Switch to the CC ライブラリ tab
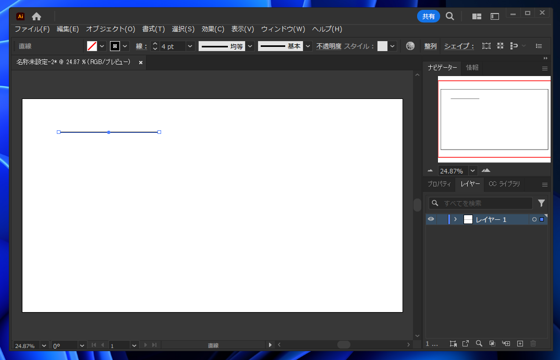Screen dimensions: 560x360 tap(504, 184)
